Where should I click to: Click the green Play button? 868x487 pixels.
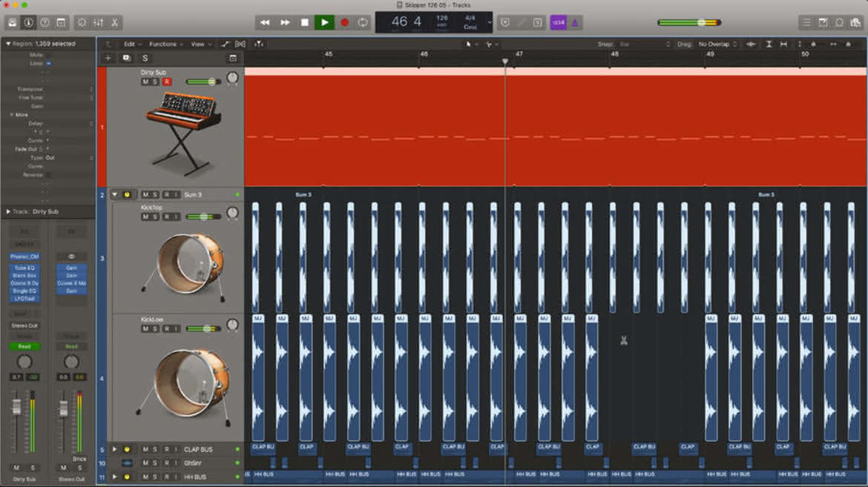coord(324,23)
